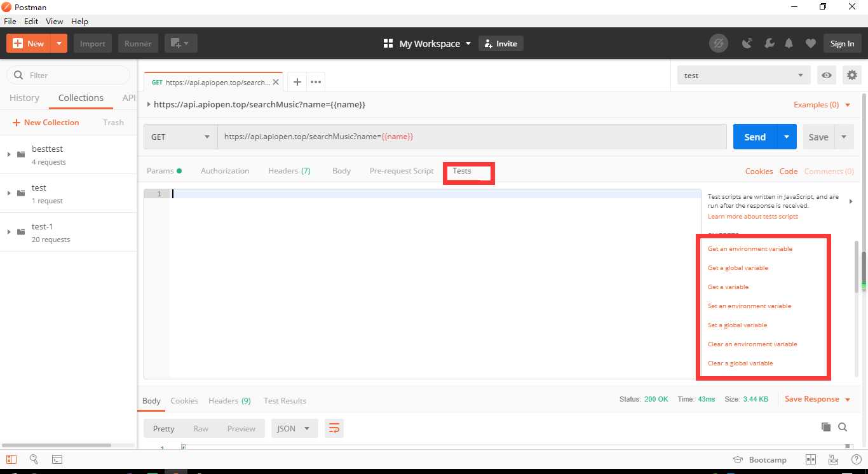Click the sync status icon
Image resolution: width=868 pixels, height=474 pixels.
(719, 43)
